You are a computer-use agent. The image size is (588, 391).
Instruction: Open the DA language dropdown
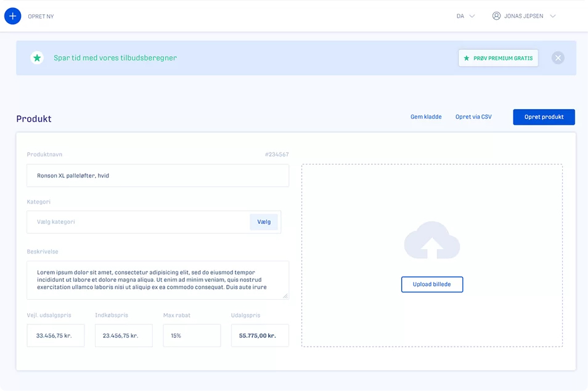point(465,16)
